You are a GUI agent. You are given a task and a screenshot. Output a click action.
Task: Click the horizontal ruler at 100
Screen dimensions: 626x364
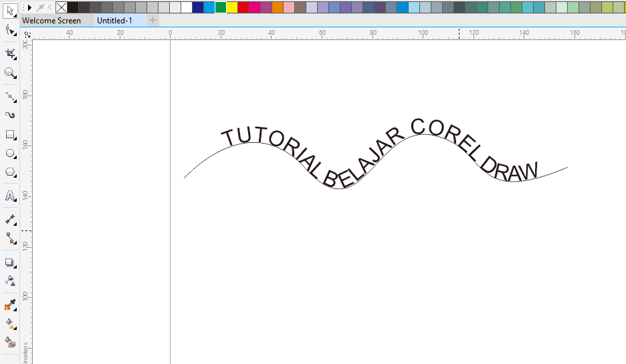click(x=423, y=33)
